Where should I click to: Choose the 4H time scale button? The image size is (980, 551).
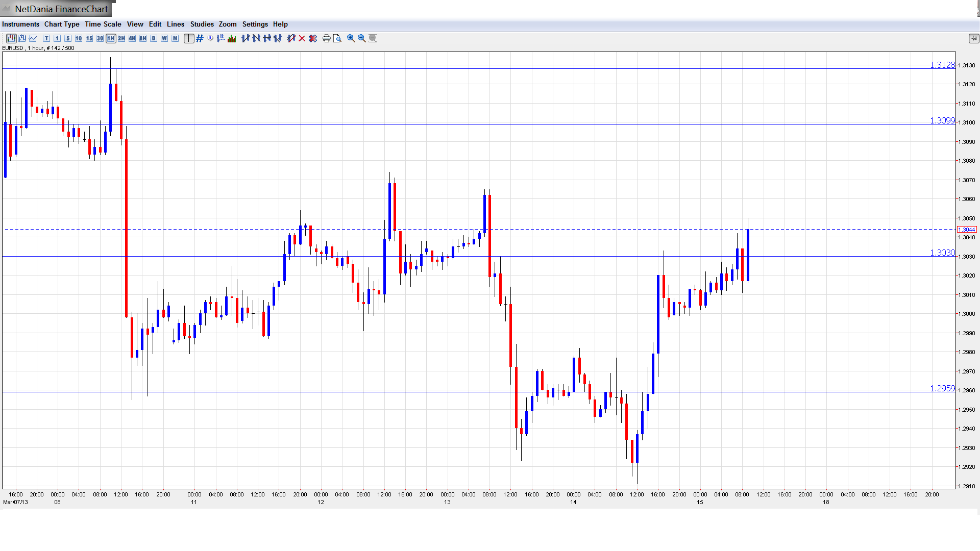(x=132, y=38)
